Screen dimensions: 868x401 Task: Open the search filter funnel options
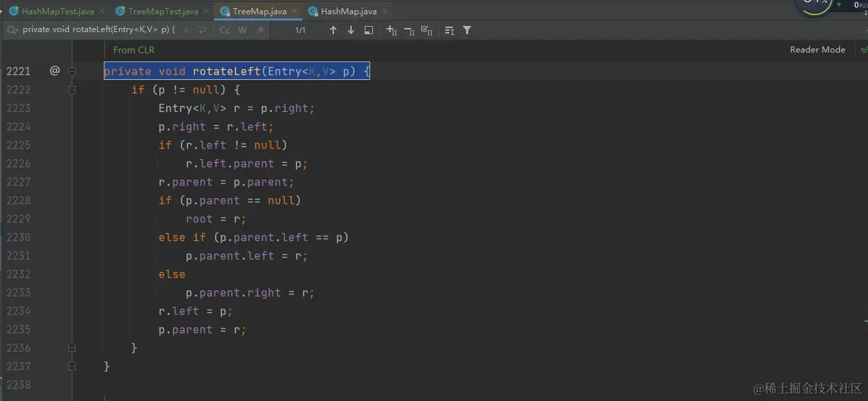(x=467, y=30)
